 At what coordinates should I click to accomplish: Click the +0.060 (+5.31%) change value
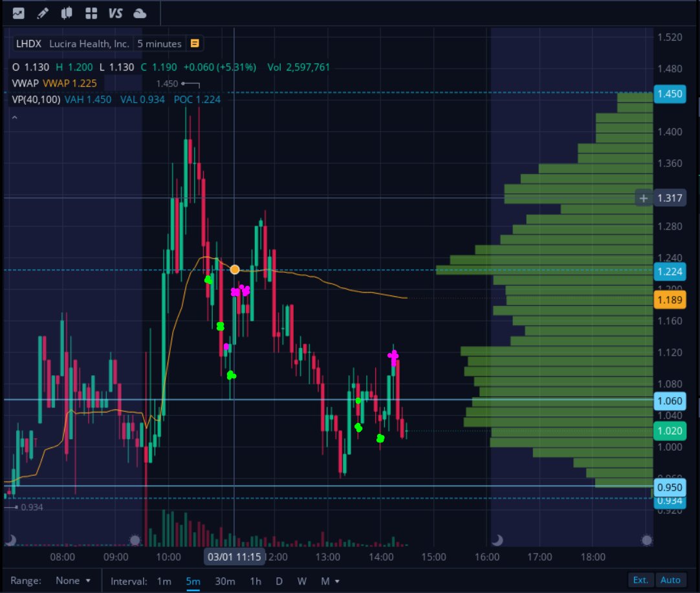tap(220, 67)
